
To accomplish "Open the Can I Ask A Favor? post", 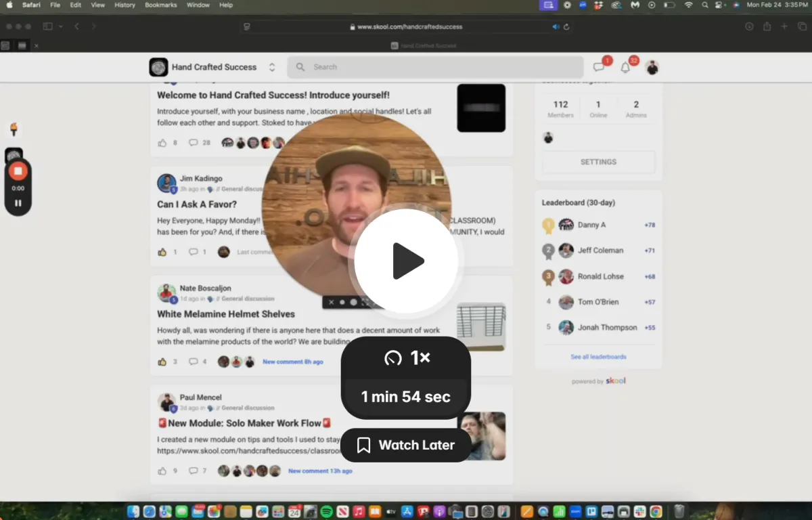I will (197, 204).
